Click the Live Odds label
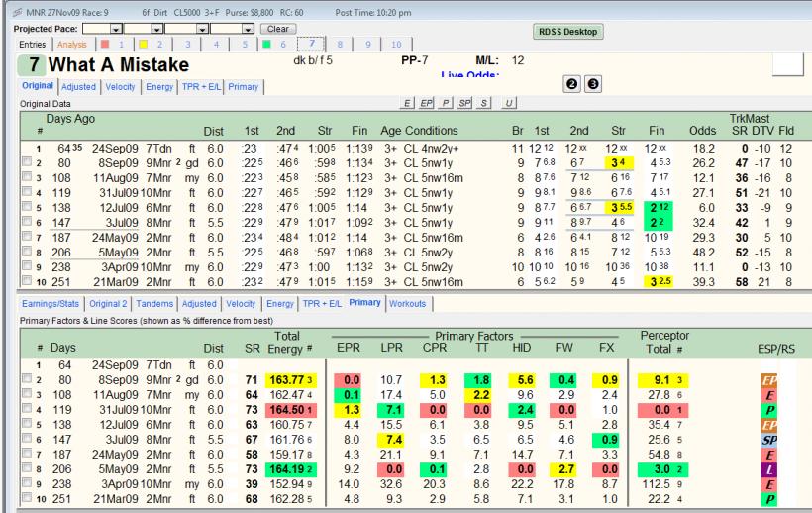Image resolution: width=812 pixels, height=513 pixels. 470,74
